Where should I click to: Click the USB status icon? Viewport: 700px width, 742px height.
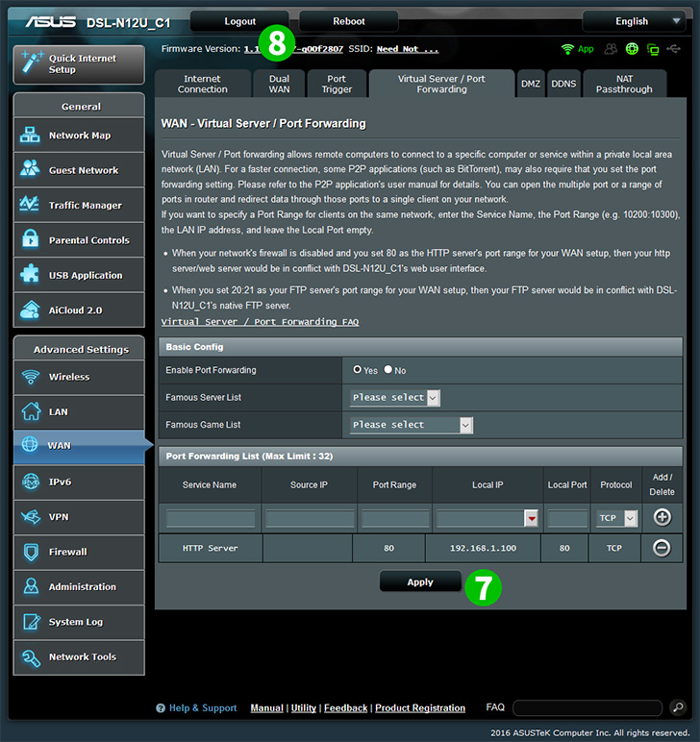[x=673, y=48]
